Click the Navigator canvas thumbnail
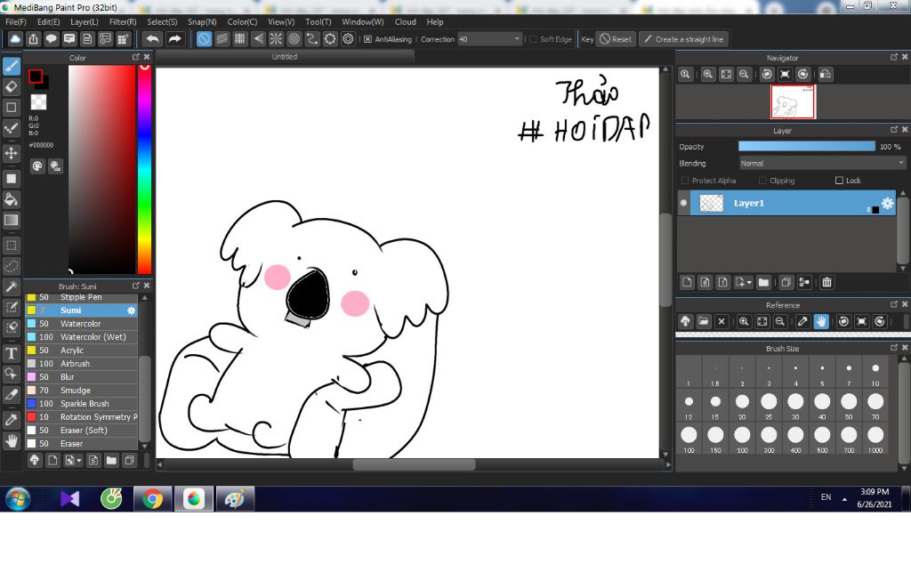The height and width of the screenshot is (588, 911). point(793,101)
